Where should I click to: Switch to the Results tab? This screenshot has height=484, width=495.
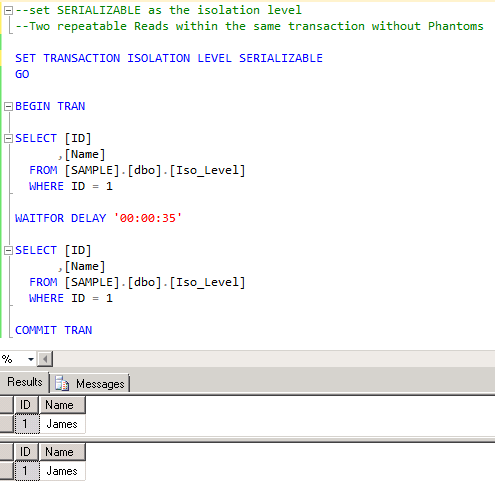(x=25, y=382)
